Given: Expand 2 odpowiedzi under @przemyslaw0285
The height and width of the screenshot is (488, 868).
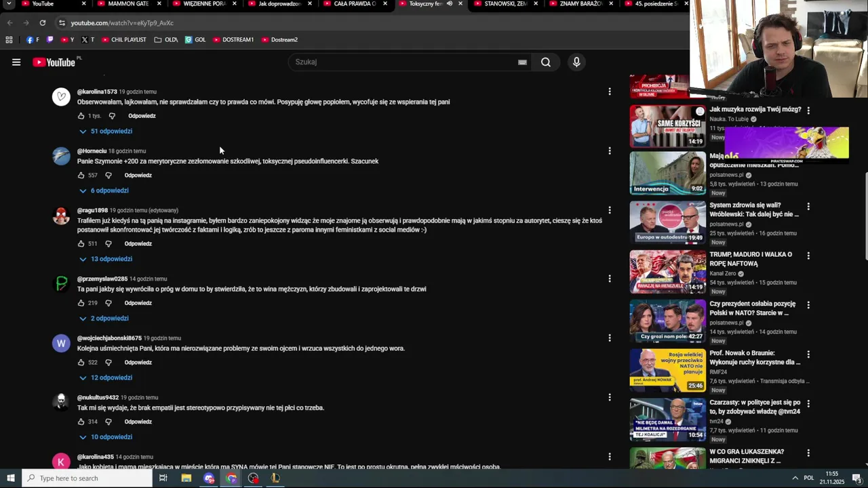Looking at the screenshot, I should tap(104, 319).
